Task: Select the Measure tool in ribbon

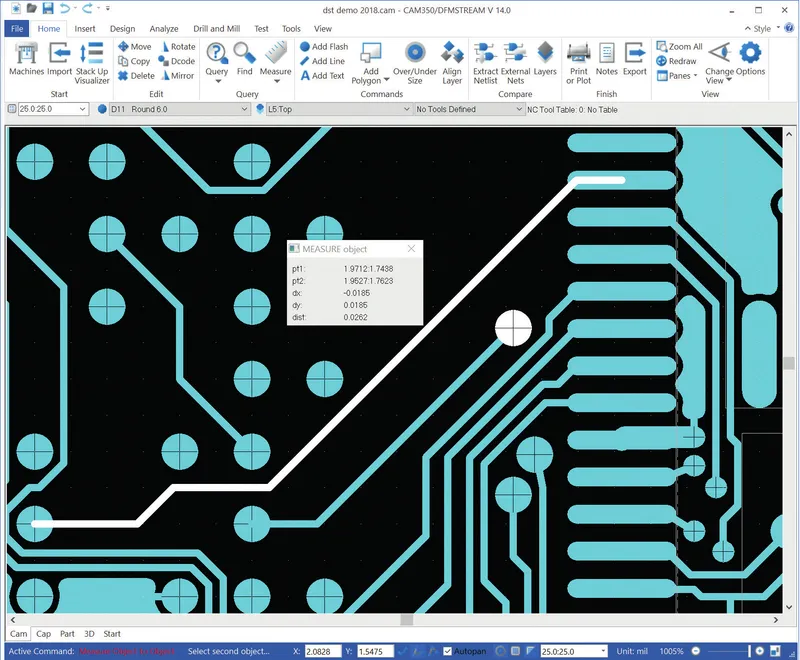Action: click(x=276, y=62)
